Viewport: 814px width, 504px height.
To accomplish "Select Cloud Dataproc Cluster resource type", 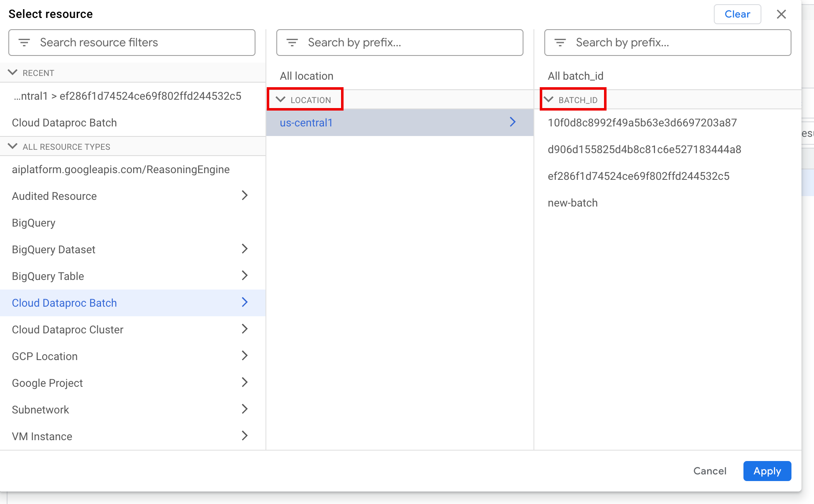I will tap(68, 330).
